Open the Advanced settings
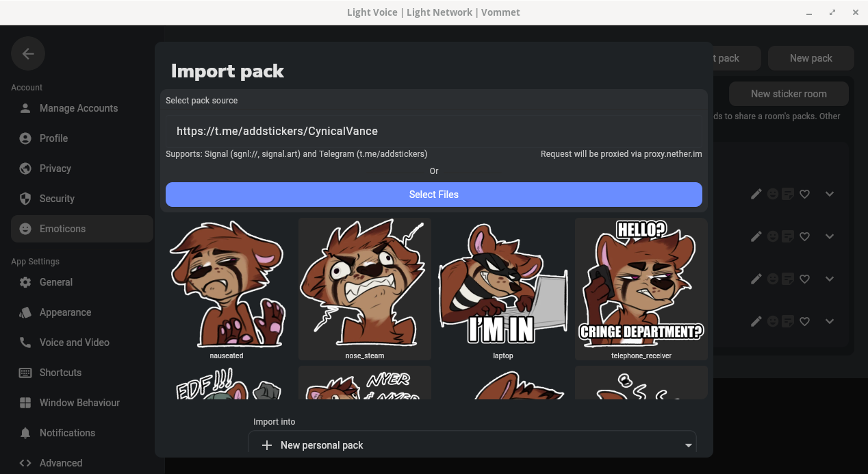 (82, 463)
